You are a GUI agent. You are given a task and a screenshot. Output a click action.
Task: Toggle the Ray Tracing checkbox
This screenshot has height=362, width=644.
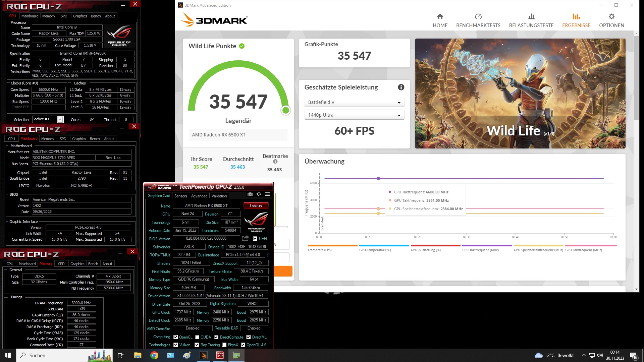tap(197, 345)
